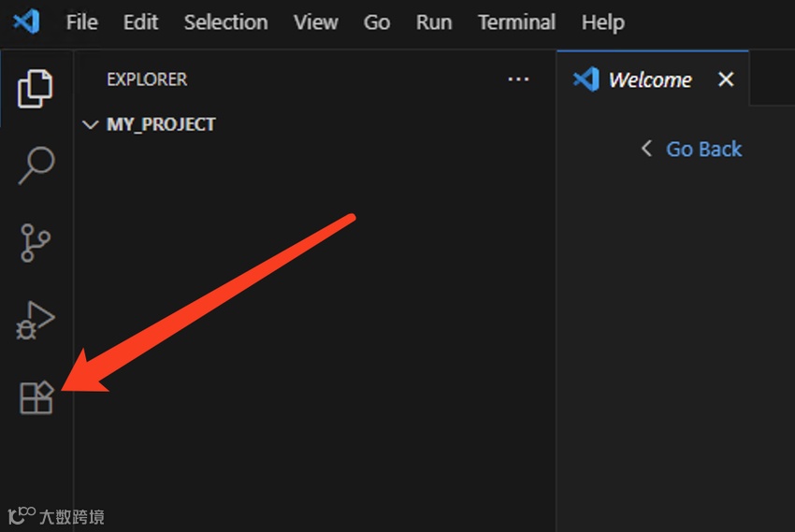Collapse the MY_PROJECT folder chevron
The height and width of the screenshot is (532, 795).
click(x=91, y=124)
